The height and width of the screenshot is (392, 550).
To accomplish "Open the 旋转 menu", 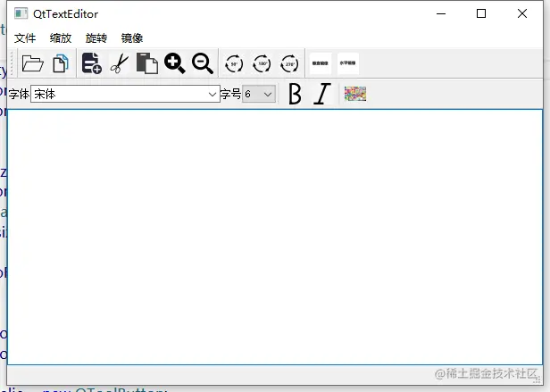I will point(96,38).
